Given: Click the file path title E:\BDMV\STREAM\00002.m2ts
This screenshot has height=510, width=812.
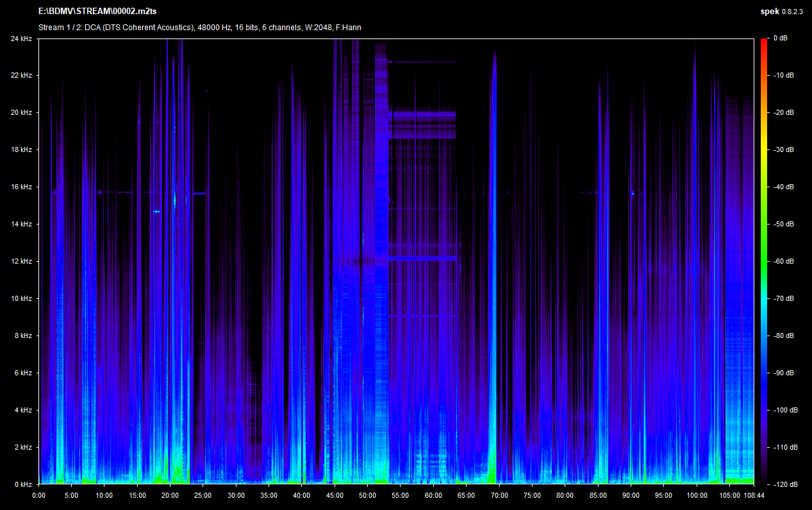Looking at the screenshot, I should pos(97,12).
